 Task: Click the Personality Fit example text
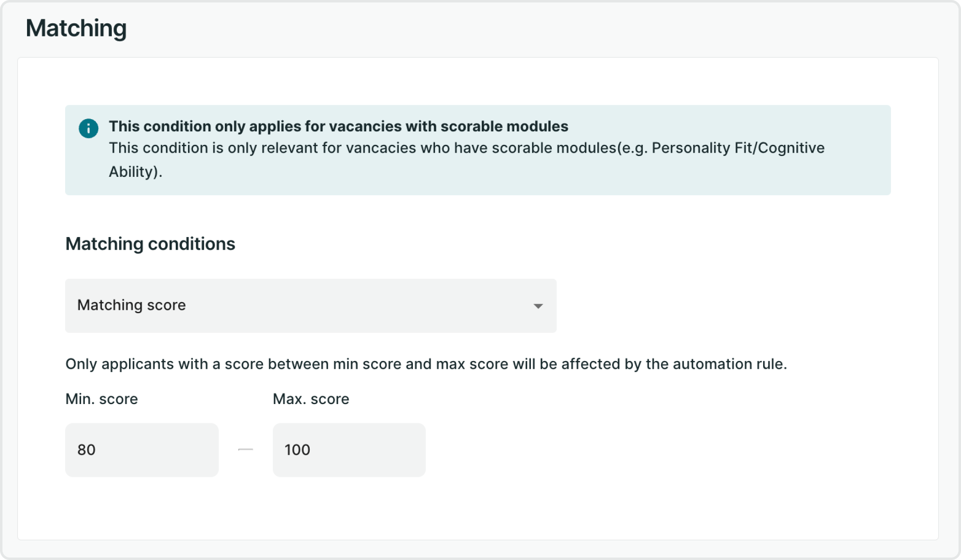coord(696,148)
